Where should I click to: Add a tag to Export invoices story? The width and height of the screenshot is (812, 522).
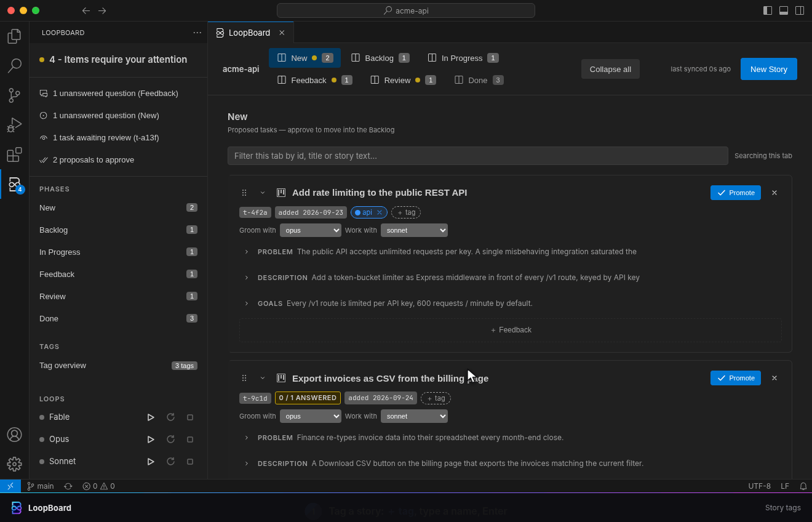click(436, 398)
